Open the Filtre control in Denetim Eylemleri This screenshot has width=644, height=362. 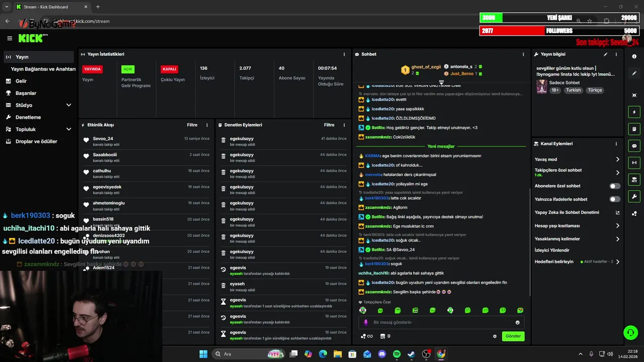(329, 125)
